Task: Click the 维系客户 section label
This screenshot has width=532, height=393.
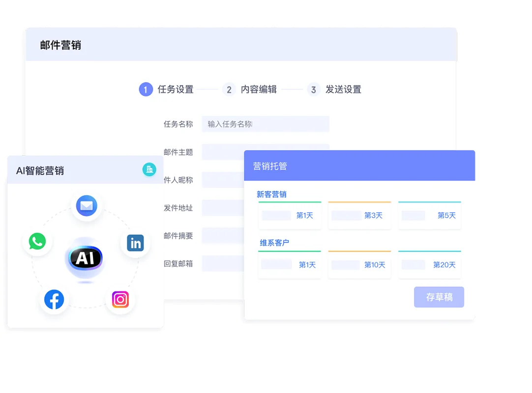Action: tap(274, 243)
